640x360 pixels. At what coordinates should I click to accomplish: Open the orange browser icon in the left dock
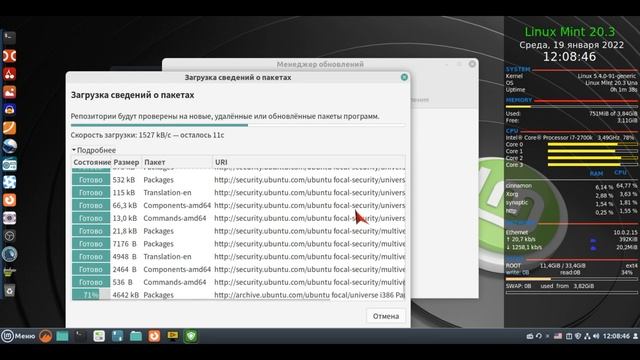(x=9, y=200)
